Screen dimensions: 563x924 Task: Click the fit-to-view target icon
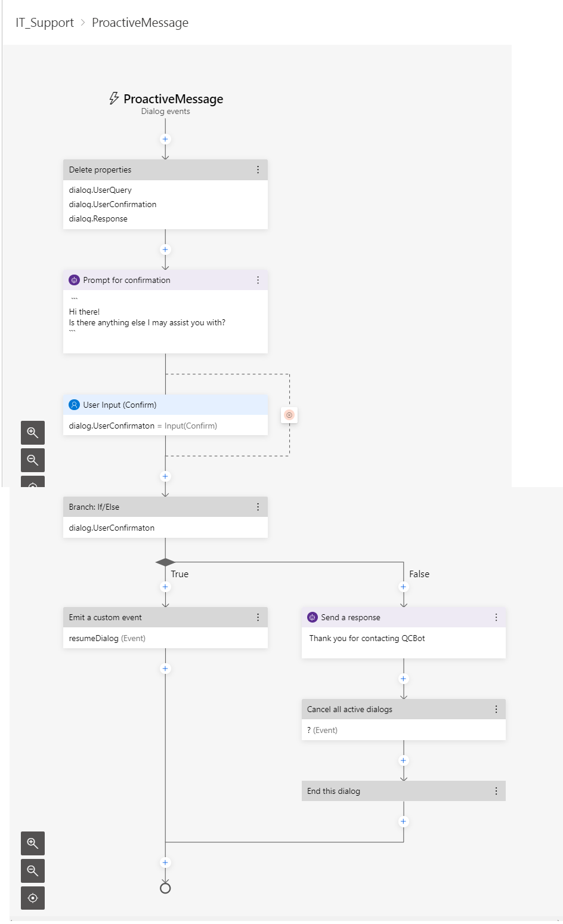pos(33,898)
